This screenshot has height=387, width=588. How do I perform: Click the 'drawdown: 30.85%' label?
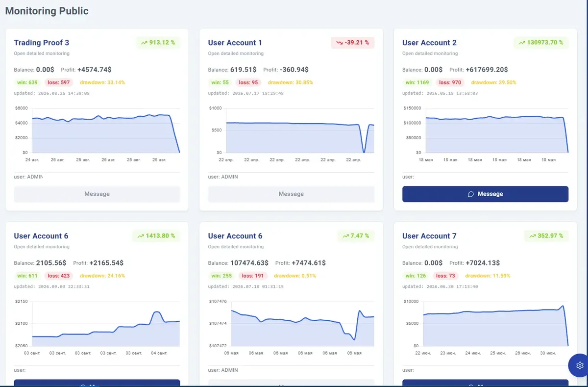pyautogui.click(x=290, y=82)
